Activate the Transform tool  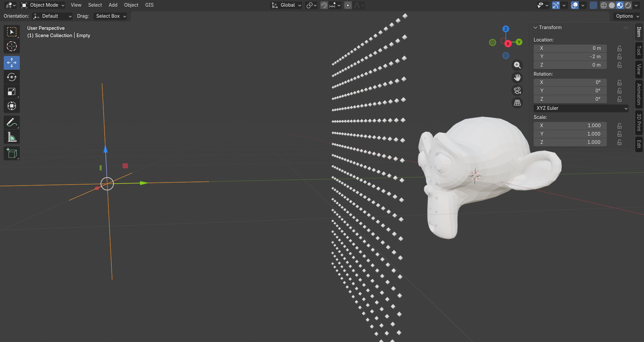[x=12, y=106]
